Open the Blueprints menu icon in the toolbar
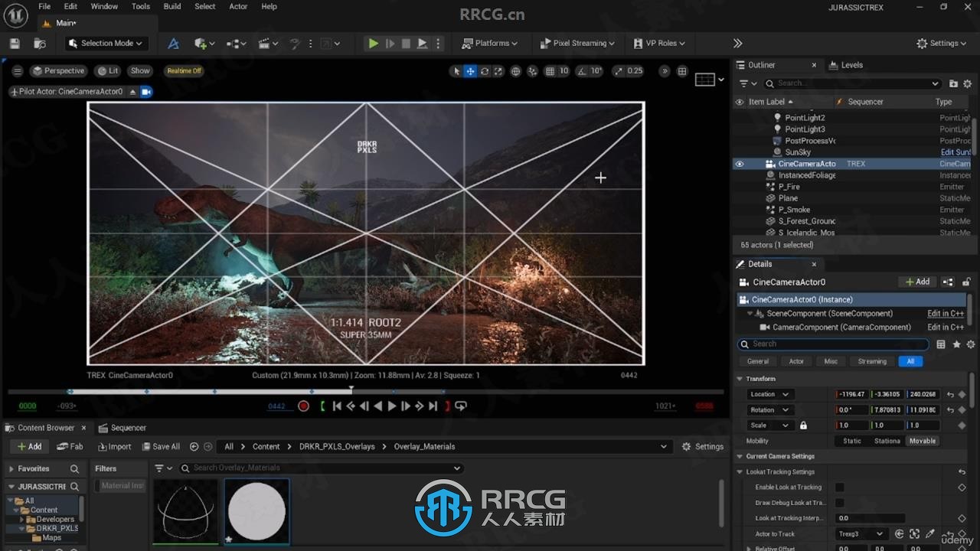Image resolution: width=980 pixels, height=551 pixels. point(234,44)
